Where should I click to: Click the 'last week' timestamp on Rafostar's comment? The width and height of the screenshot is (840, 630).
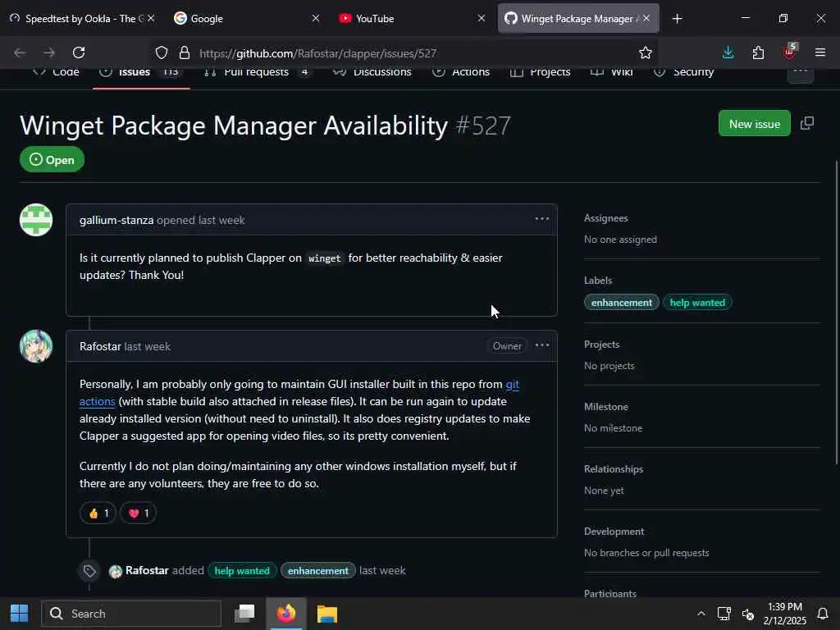point(148,347)
